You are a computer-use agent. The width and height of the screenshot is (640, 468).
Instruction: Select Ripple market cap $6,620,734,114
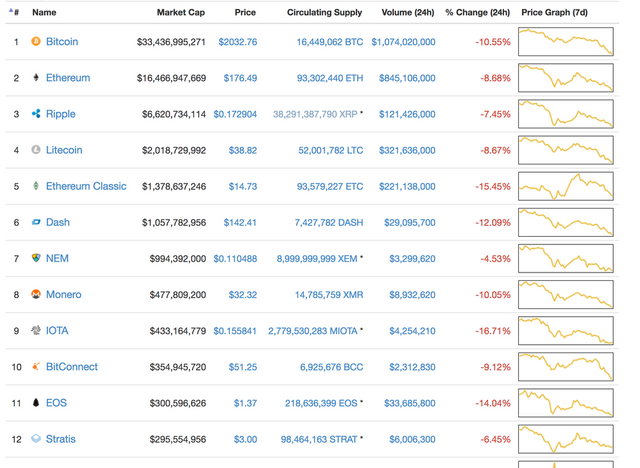point(174,114)
